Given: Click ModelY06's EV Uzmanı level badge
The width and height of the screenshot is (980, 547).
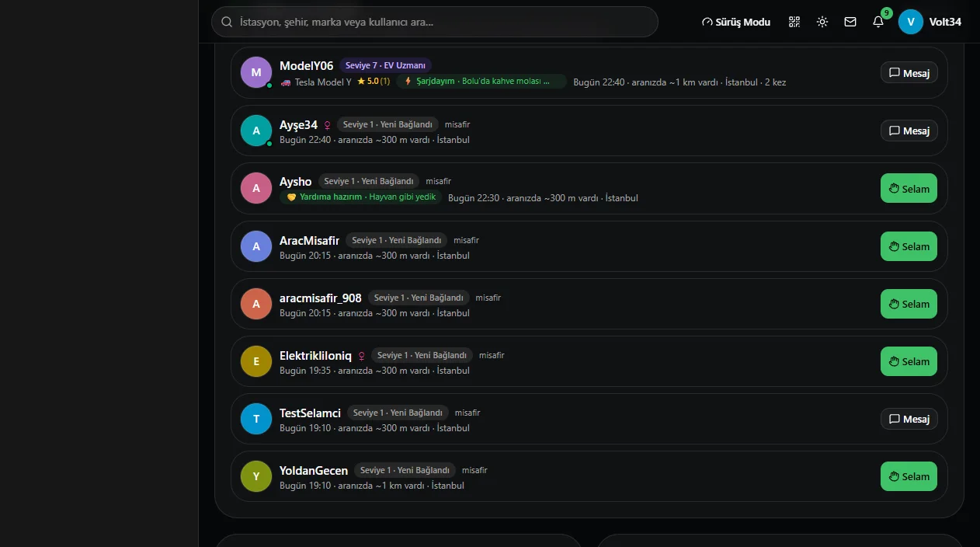Looking at the screenshot, I should click(x=385, y=65).
